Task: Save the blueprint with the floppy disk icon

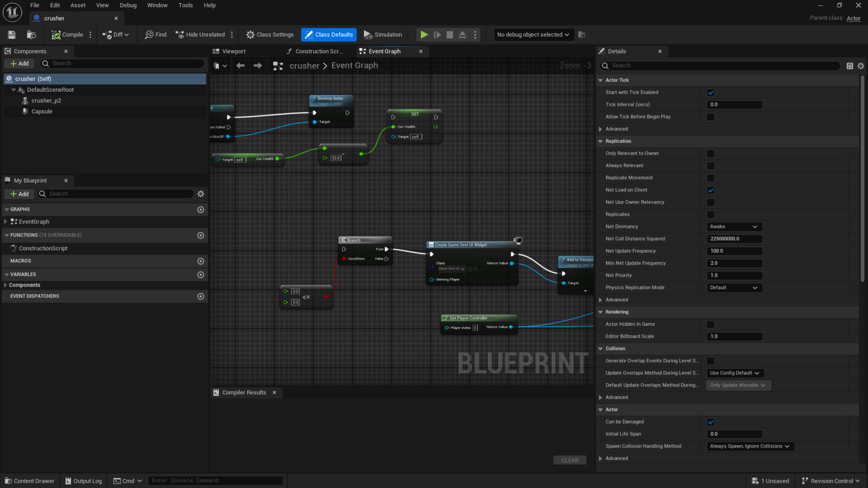Action: (11, 35)
